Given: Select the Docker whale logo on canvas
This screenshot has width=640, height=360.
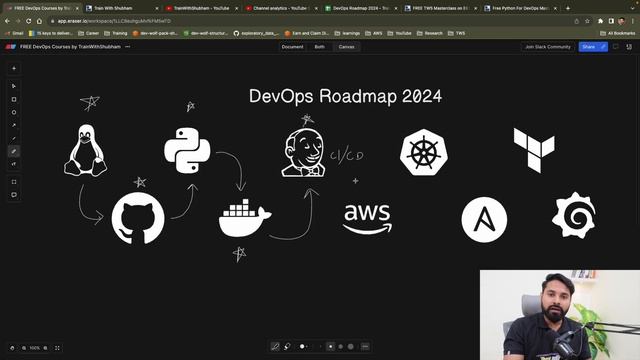Looking at the screenshot, I should click(x=245, y=218).
